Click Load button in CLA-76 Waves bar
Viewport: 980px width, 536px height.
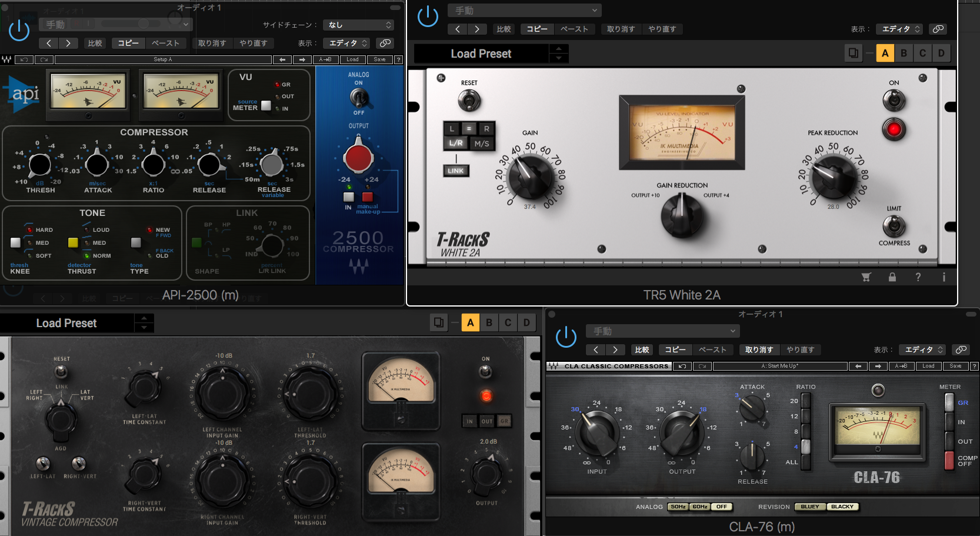pyautogui.click(x=928, y=366)
